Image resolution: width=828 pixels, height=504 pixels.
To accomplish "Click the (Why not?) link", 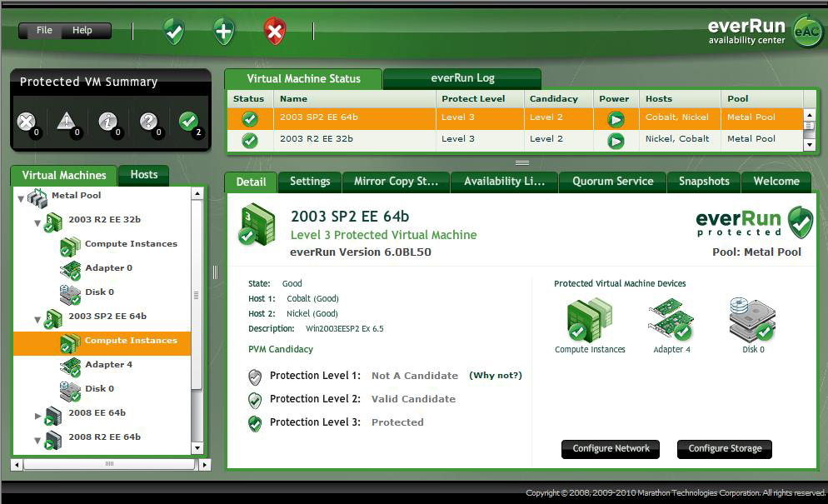I will [x=496, y=375].
